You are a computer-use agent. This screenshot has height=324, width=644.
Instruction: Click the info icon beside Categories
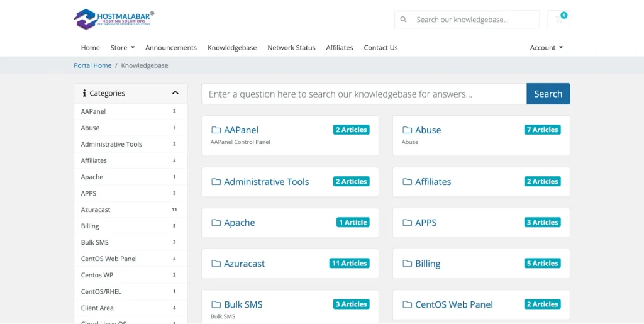(x=84, y=93)
